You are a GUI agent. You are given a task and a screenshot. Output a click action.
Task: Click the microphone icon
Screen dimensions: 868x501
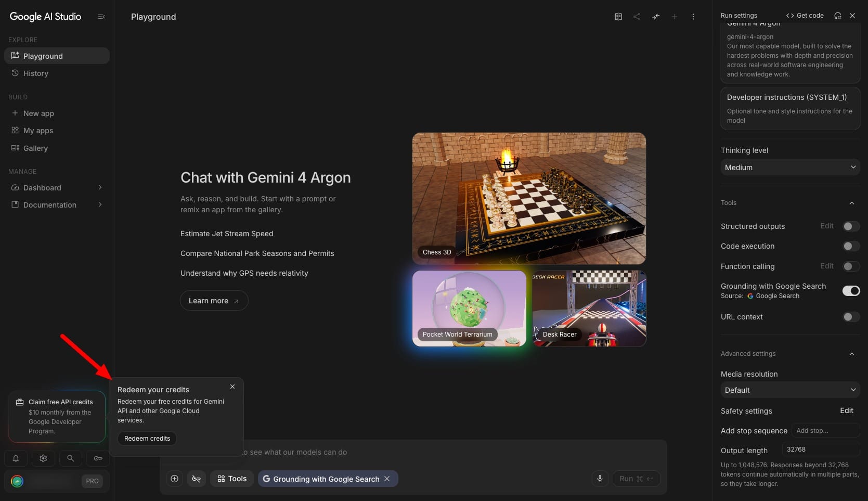[x=600, y=479]
